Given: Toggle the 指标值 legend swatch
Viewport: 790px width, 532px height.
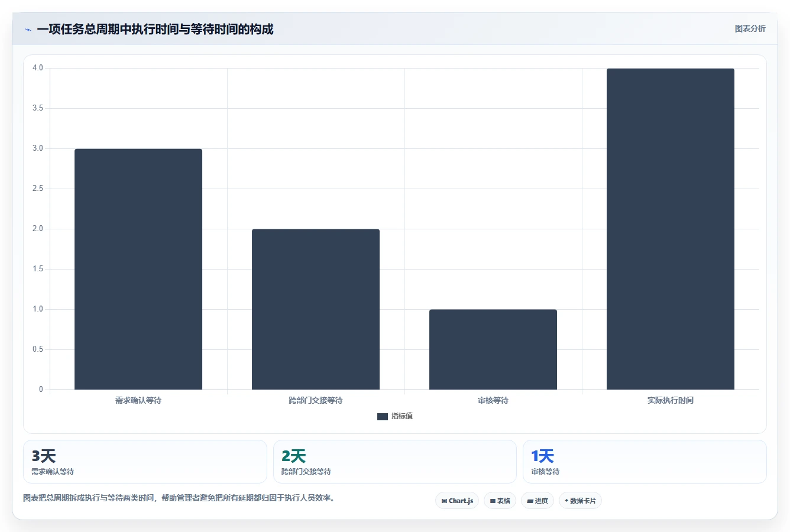Looking at the screenshot, I should click(x=383, y=417).
